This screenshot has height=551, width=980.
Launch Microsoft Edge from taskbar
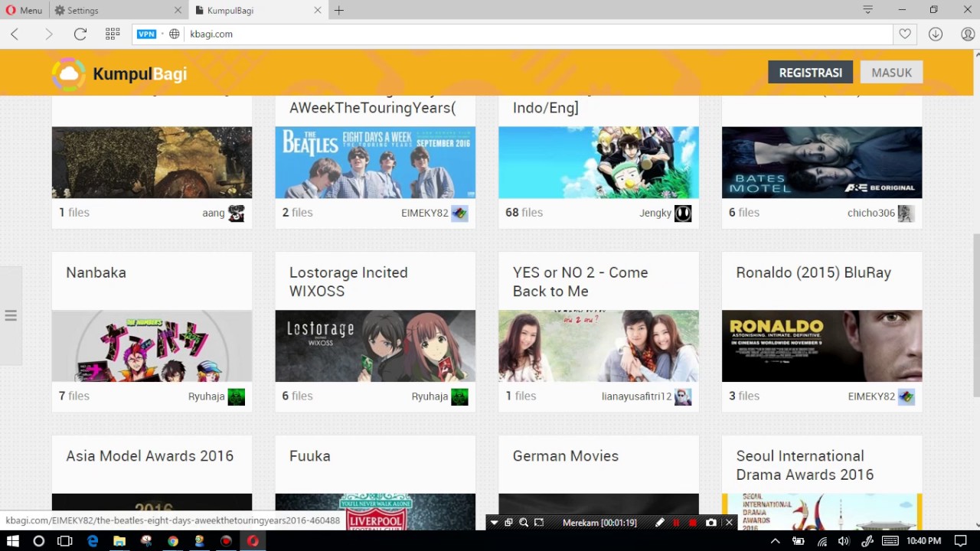point(93,540)
